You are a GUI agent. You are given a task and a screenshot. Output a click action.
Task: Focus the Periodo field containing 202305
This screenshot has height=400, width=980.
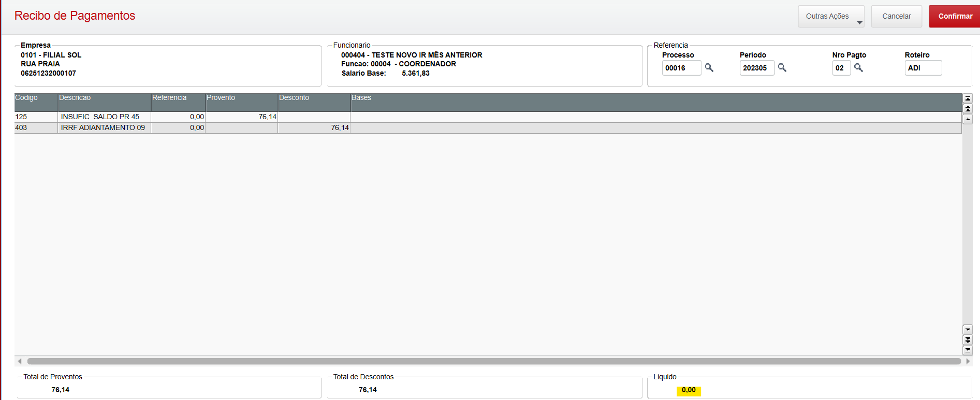click(757, 68)
